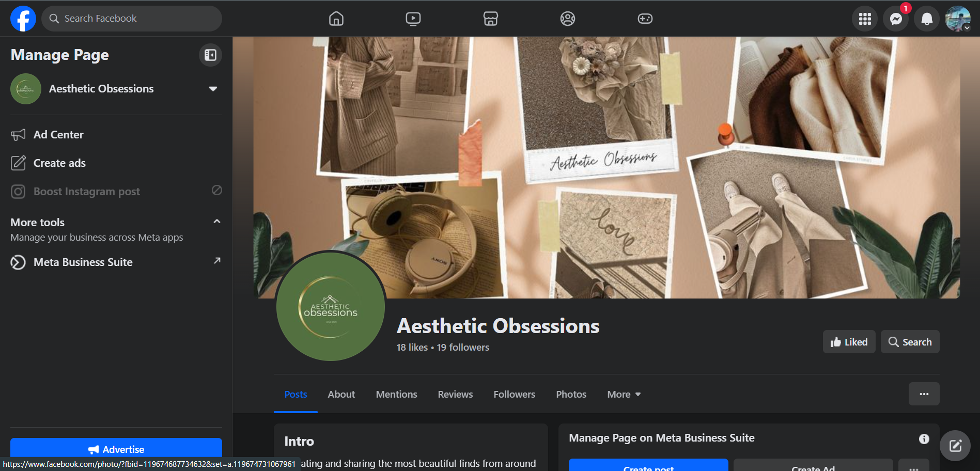The width and height of the screenshot is (980, 471).
Task: Focus the Search Facebook input field
Action: [x=132, y=19]
